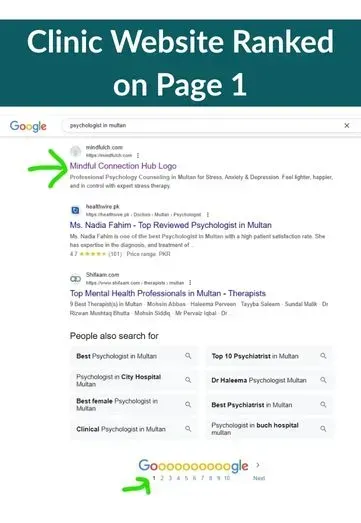
Task: Open Top Mental Health Professionals in Multan result
Action: pyautogui.click(x=167, y=293)
